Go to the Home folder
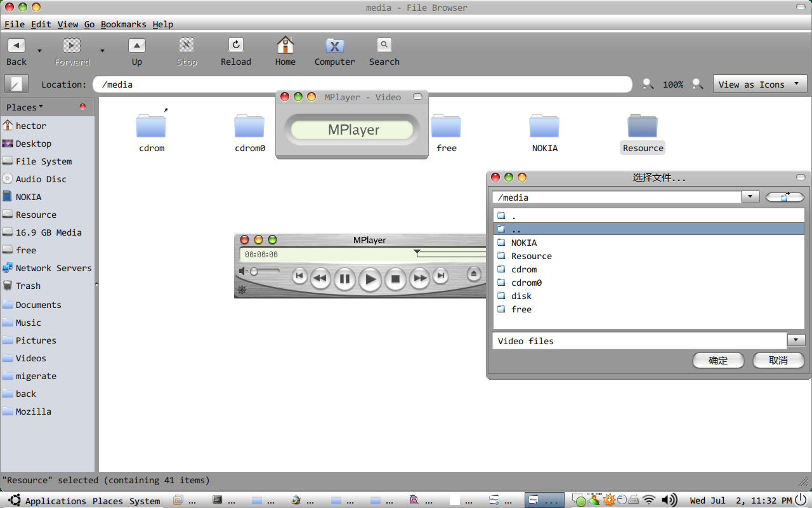 tap(285, 52)
